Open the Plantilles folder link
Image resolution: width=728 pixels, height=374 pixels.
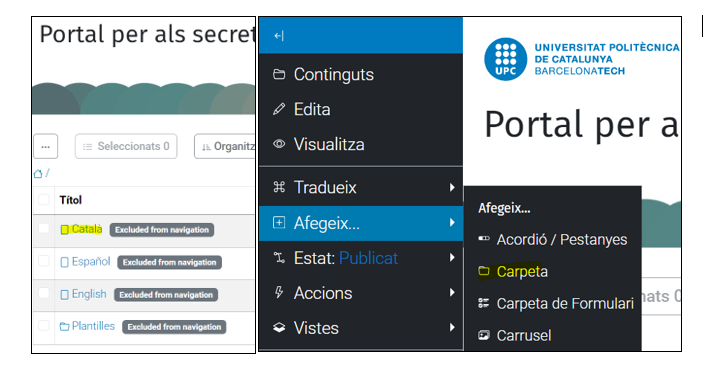click(x=93, y=326)
